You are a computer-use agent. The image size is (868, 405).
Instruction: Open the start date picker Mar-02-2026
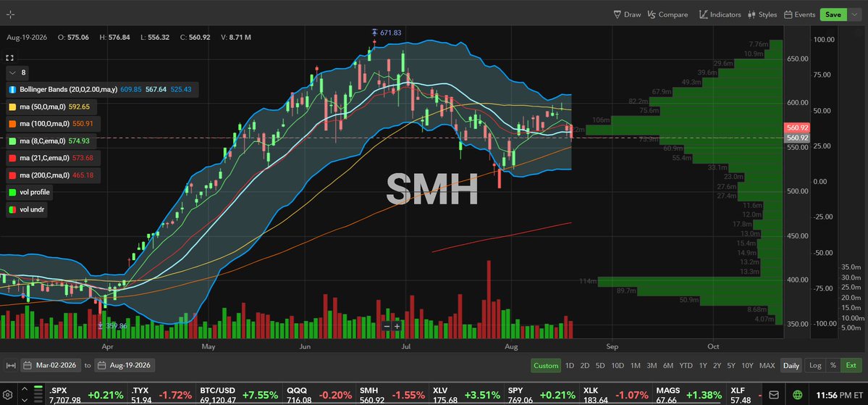[51, 365]
